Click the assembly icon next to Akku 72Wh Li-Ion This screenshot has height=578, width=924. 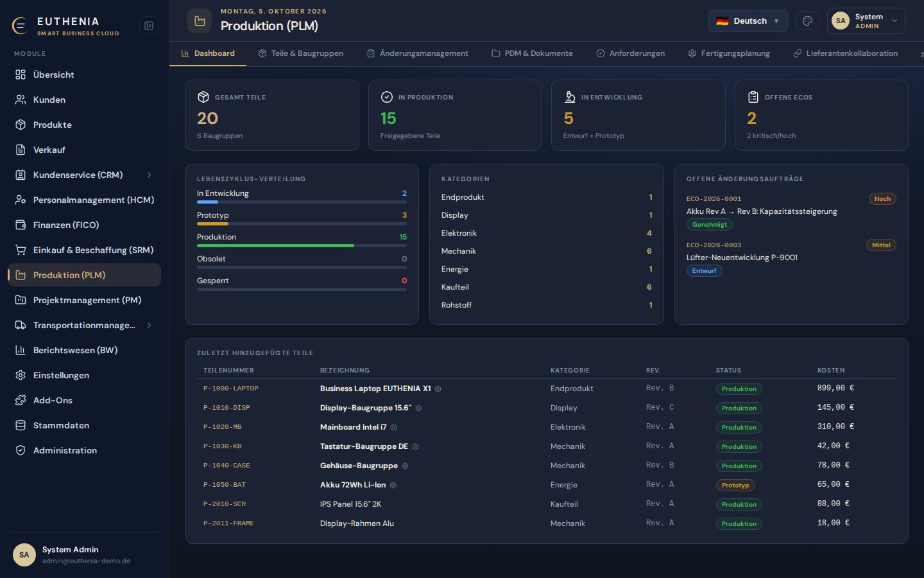tap(393, 485)
